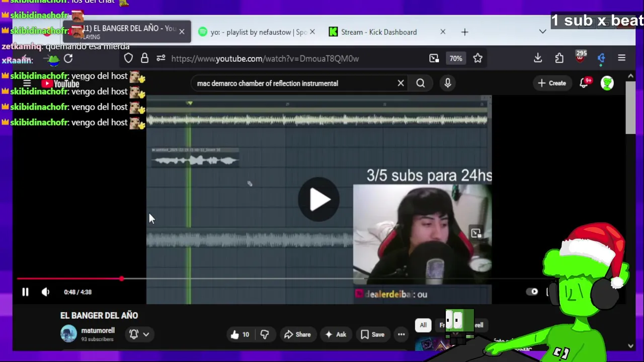Toggle the channel notification bell

click(134, 334)
